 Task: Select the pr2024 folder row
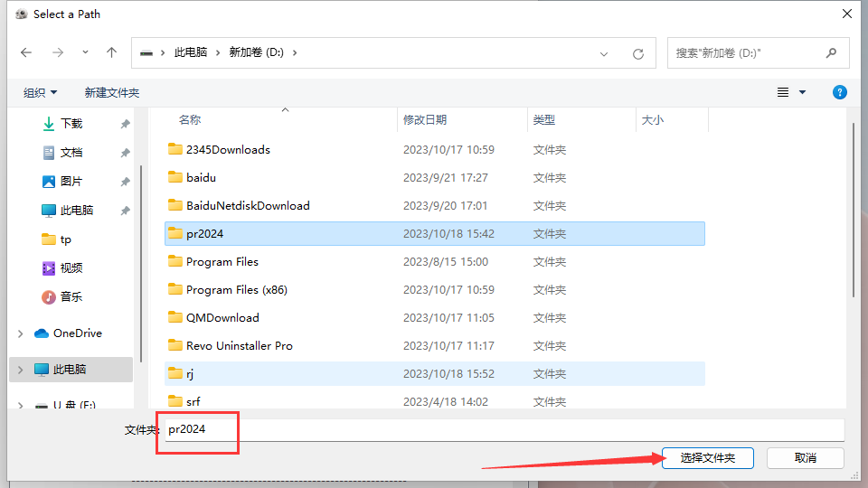coord(435,233)
